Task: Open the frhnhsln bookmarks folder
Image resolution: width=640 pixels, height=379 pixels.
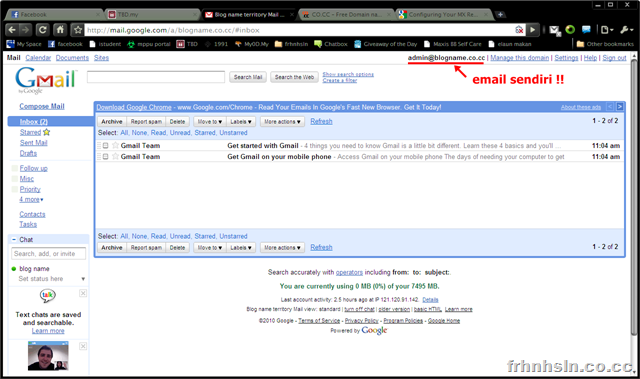Action: point(291,44)
